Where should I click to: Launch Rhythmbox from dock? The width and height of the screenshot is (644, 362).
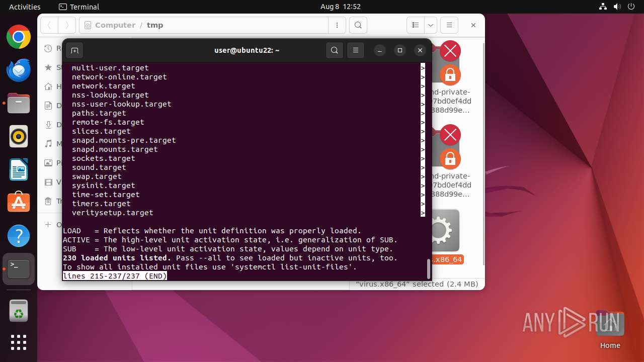coord(19,136)
